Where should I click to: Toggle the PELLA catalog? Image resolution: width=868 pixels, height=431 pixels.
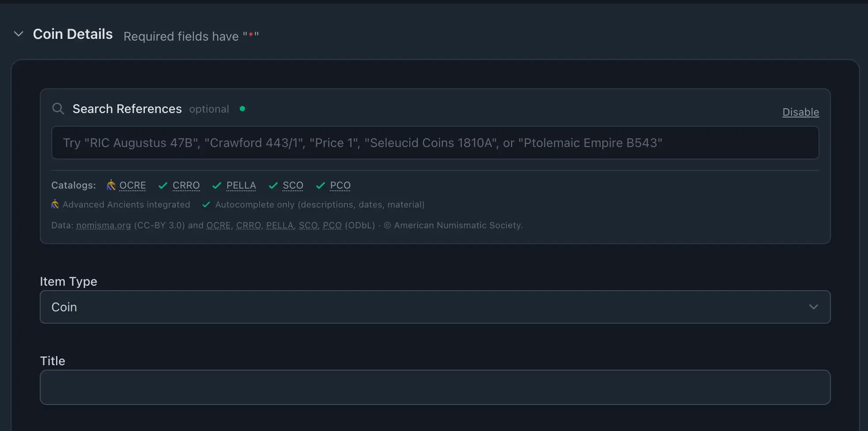241,185
